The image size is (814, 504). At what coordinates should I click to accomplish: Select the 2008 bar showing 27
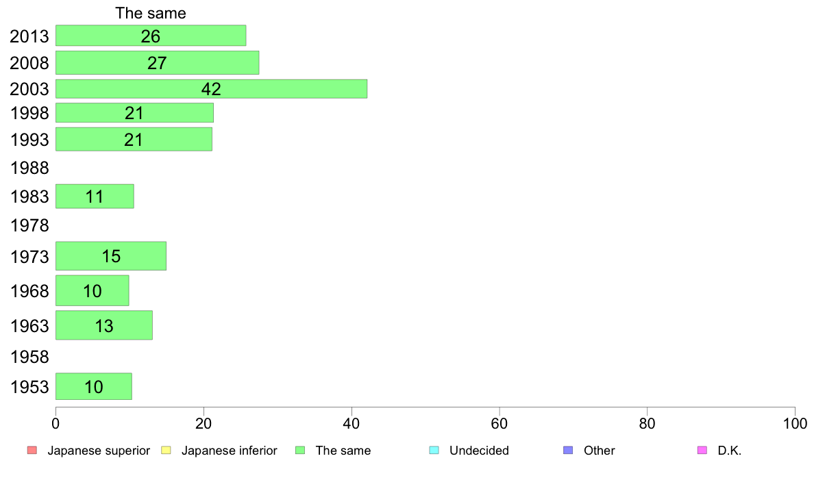158,62
